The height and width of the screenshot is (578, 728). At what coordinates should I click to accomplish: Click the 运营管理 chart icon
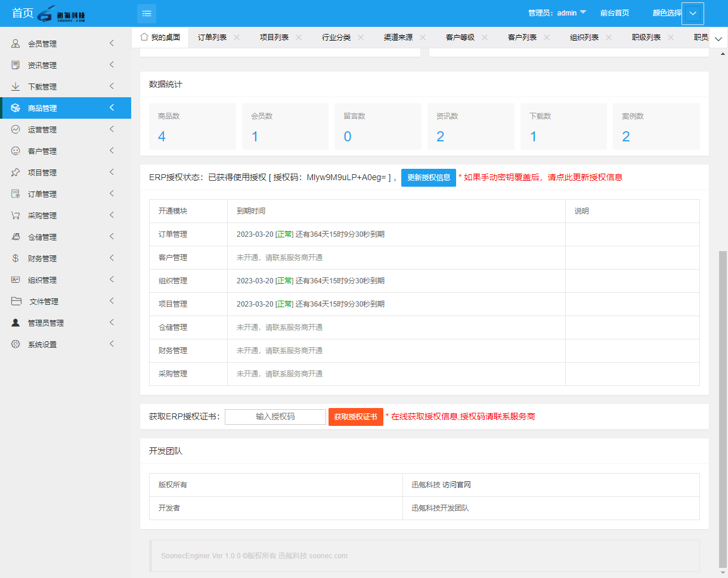click(16, 129)
